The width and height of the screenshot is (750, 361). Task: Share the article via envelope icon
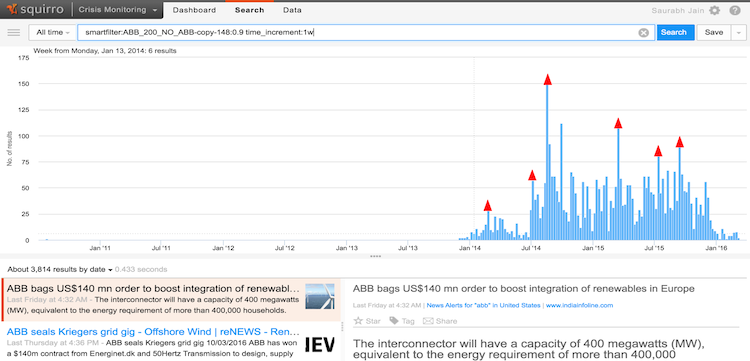(x=440, y=321)
